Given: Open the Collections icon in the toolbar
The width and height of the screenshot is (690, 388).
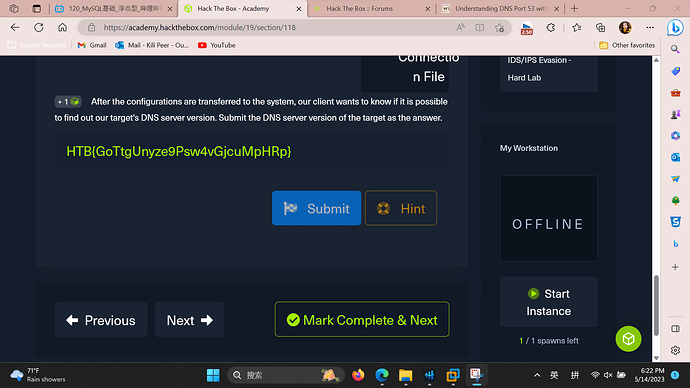Looking at the screenshot, I should pos(600,28).
